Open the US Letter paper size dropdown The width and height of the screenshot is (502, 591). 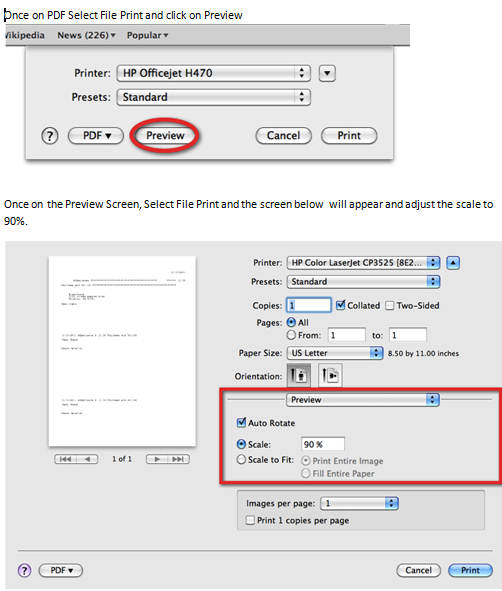coord(335,353)
